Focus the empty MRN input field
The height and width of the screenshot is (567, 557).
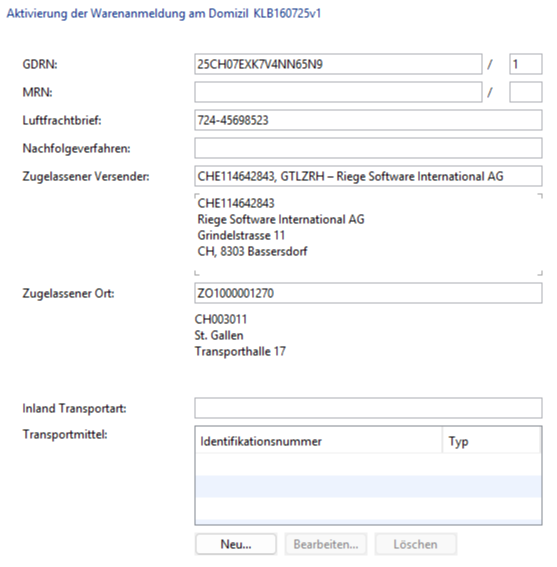pos(338,92)
